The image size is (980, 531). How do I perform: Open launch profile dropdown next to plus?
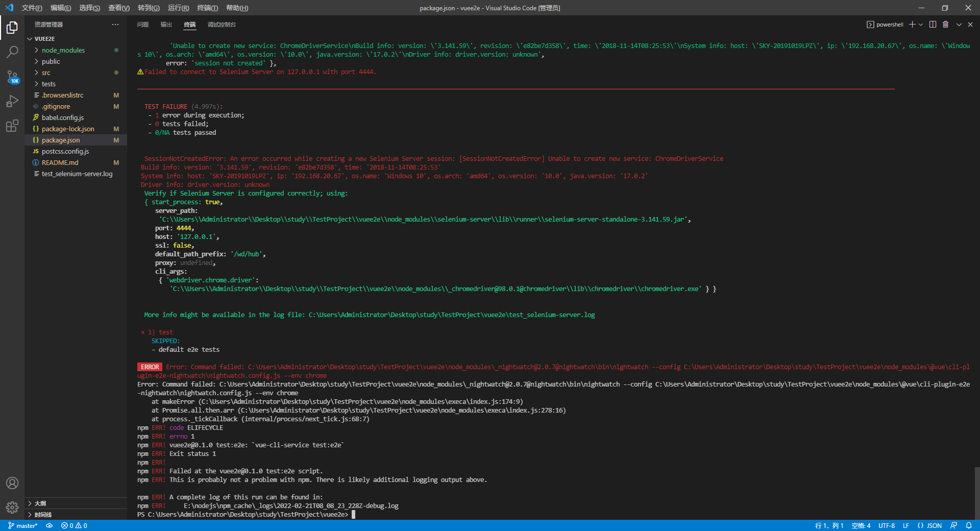click(921, 25)
